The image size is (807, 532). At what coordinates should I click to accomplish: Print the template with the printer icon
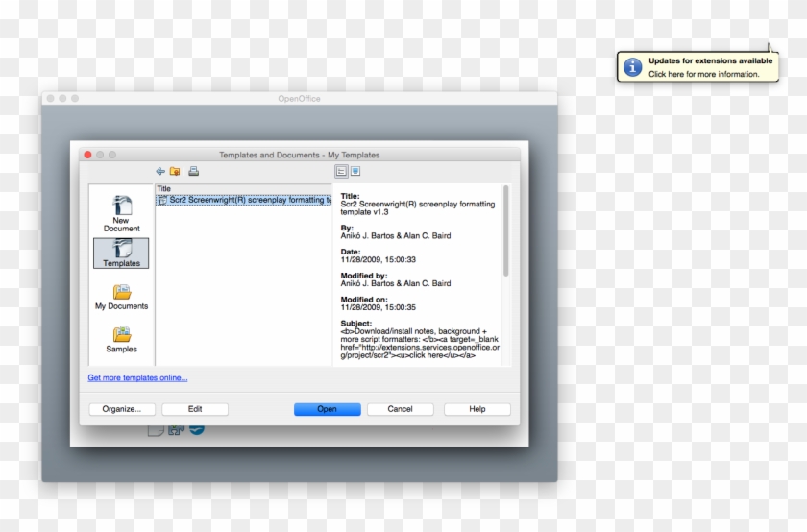pyautogui.click(x=193, y=171)
